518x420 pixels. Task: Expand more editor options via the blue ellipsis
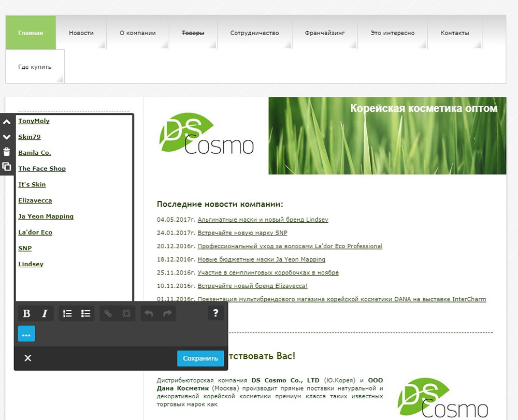click(x=26, y=334)
